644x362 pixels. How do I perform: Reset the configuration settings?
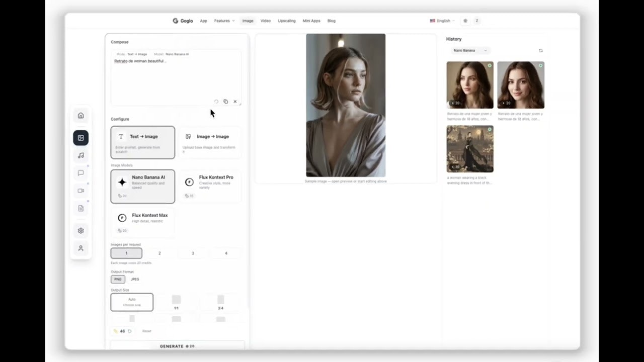(146, 331)
